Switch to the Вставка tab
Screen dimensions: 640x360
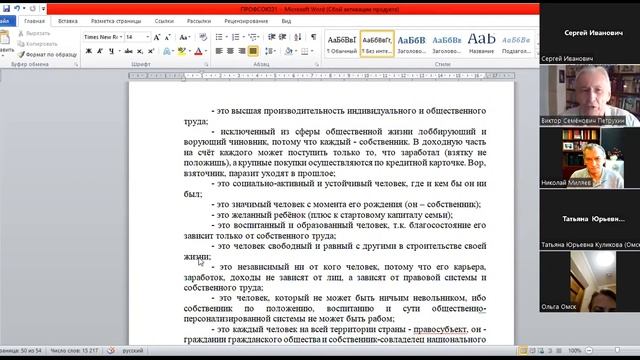[68, 21]
